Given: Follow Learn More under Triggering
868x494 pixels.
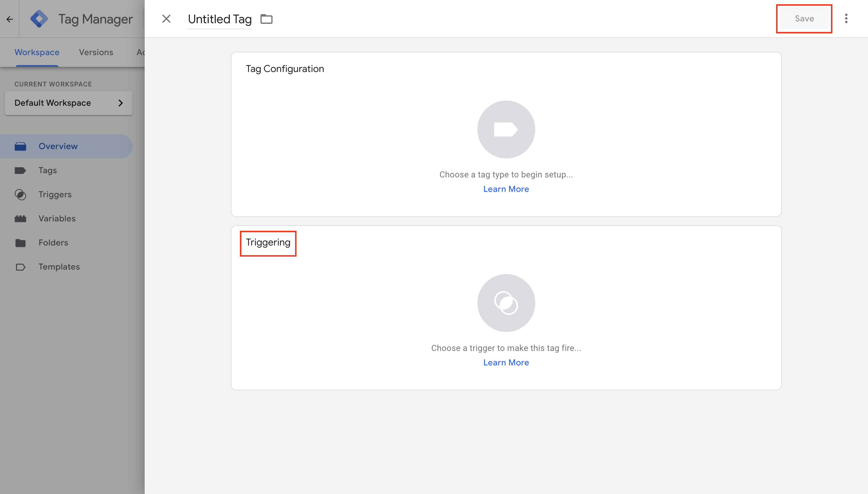Looking at the screenshot, I should (x=506, y=362).
